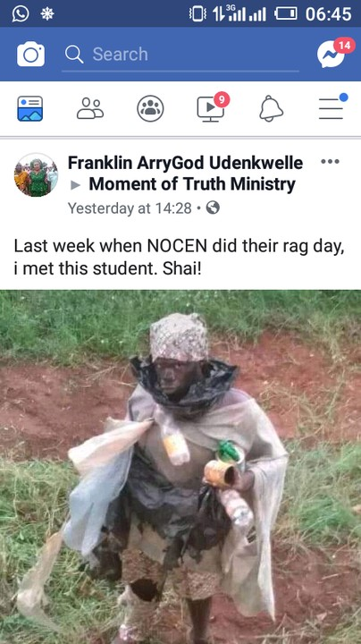Viewport: 361px width, 644px height.
Task: Open the posted photo of the student
Action: pos(180,467)
